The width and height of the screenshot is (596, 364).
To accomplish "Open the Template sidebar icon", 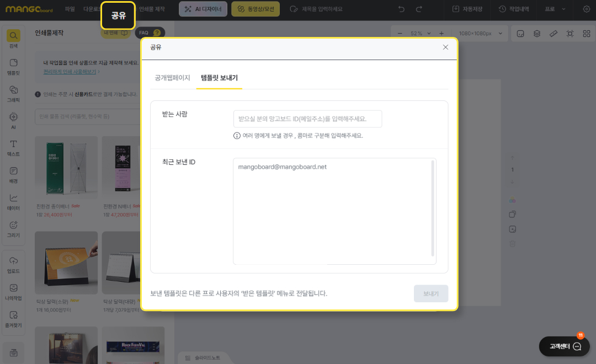I will point(14,65).
